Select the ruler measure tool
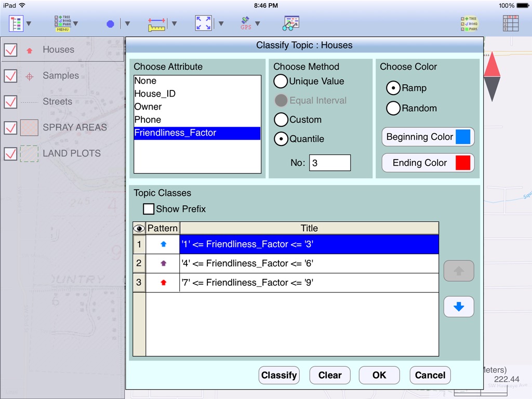Image resolution: width=532 pixels, height=399 pixels. click(157, 24)
